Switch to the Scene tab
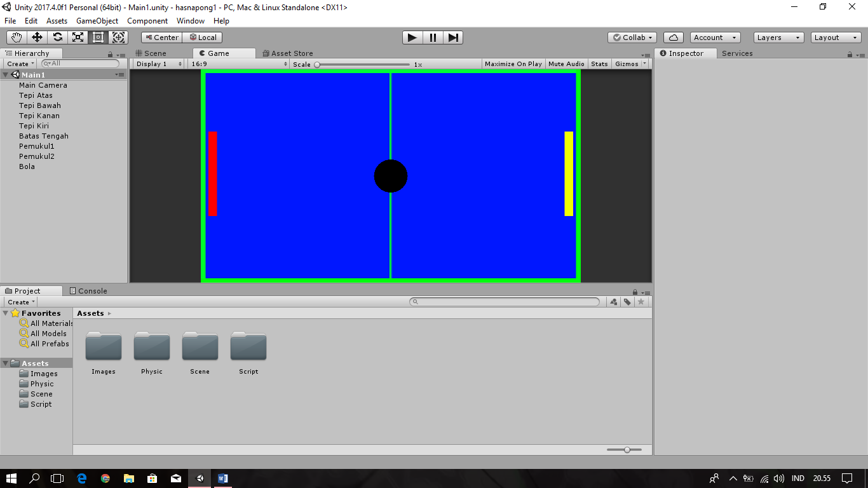 click(151, 53)
